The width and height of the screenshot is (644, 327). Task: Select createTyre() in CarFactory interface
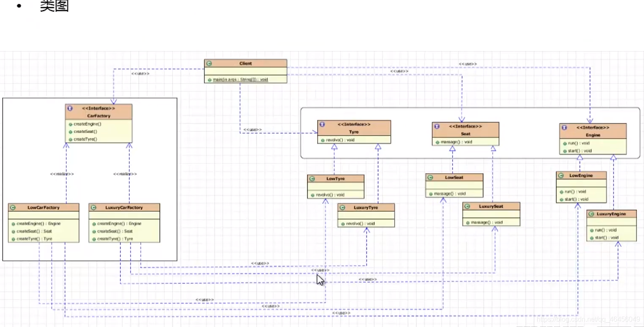pos(85,139)
